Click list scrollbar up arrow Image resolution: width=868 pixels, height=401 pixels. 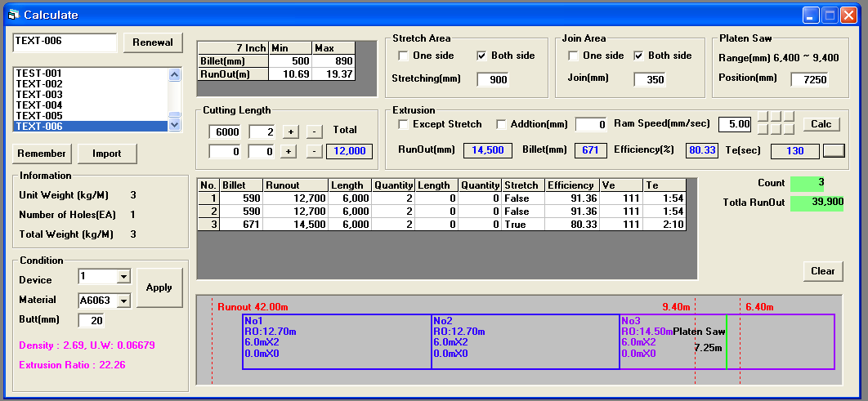[174, 74]
